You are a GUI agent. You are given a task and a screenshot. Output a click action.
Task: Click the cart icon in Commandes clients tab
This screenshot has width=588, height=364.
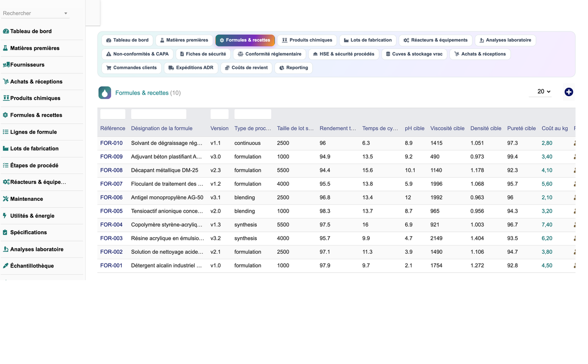click(109, 68)
